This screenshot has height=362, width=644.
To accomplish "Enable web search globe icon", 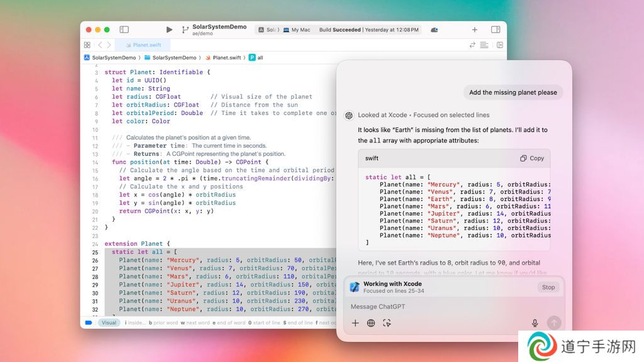I will (371, 323).
